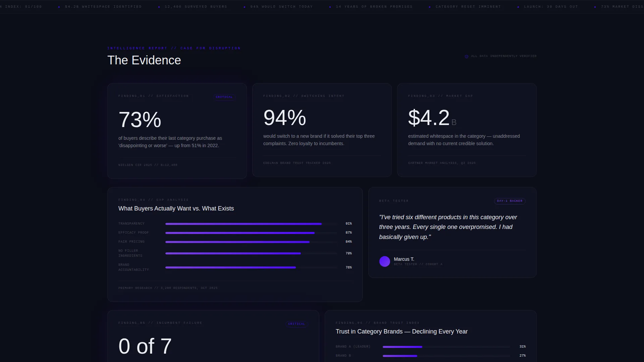Screen dimensions: 644x362
Task: Click 'What Buyers Actually Want vs. What Exists' title
Action: [x=176, y=208]
